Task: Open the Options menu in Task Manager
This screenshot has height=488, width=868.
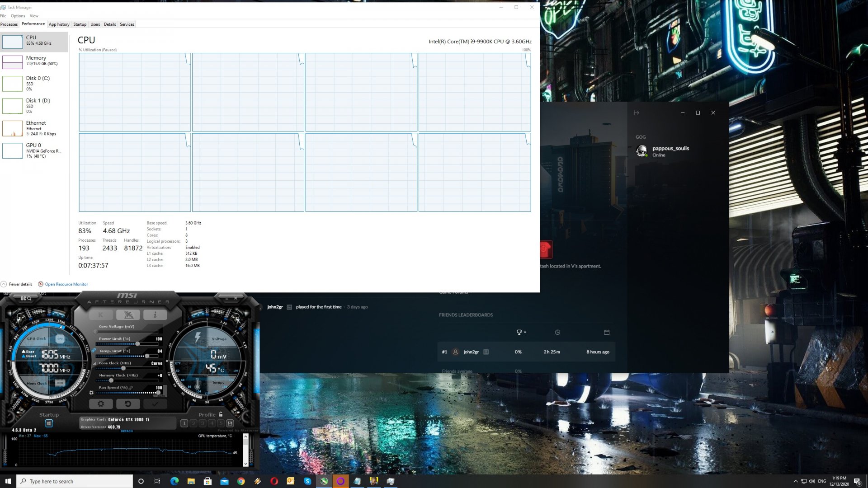Action: coord(18,16)
